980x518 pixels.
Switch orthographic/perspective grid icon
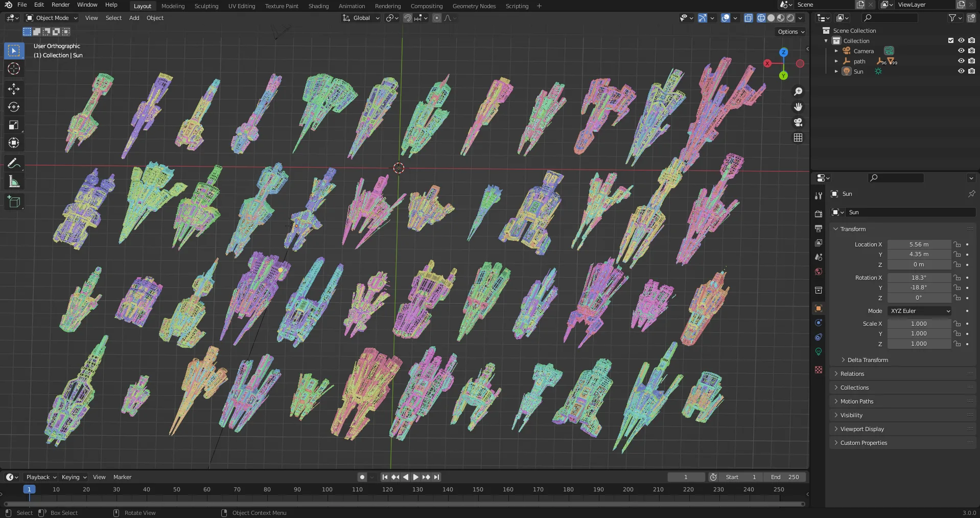pyautogui.click(x=798, y=138)
